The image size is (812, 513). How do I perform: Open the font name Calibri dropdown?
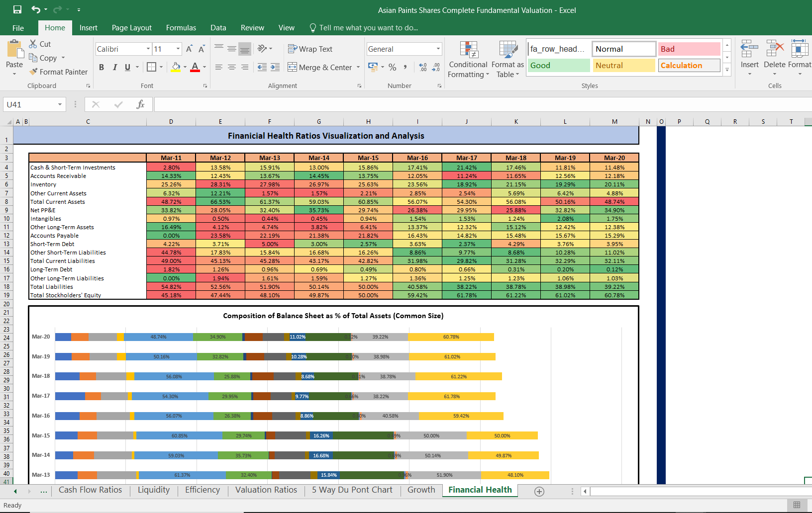point(148,49)
